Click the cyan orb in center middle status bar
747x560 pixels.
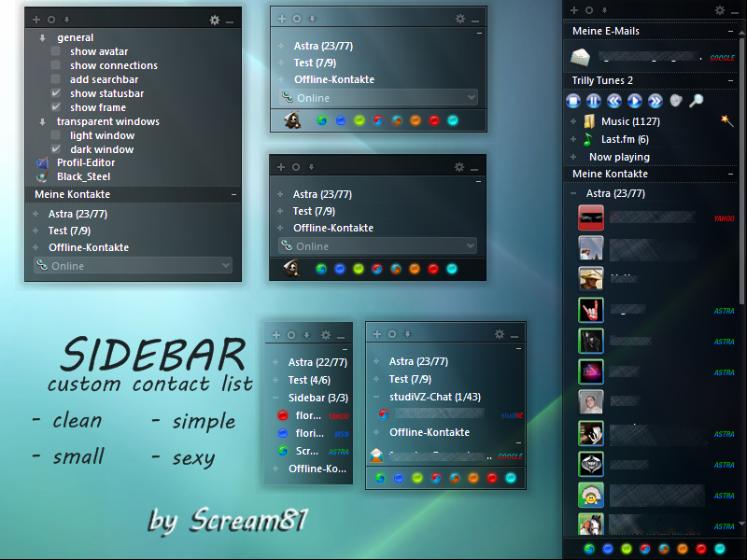click(452, 269)
